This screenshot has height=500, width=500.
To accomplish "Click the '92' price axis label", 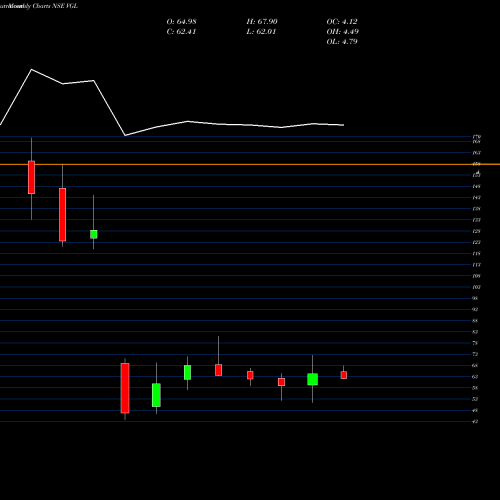I will point(475,309).
